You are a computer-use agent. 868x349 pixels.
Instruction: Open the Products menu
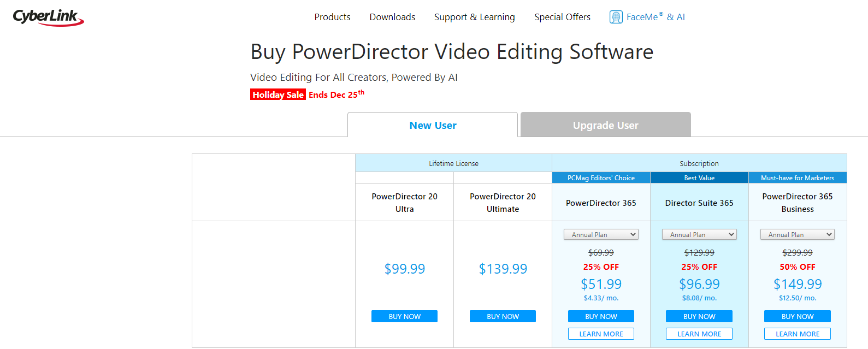(332, 17)
